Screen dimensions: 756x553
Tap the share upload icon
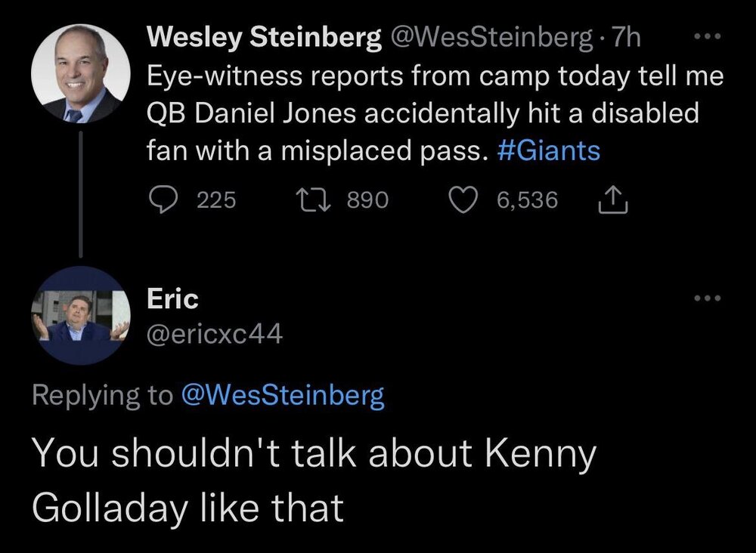pos(612,199)
